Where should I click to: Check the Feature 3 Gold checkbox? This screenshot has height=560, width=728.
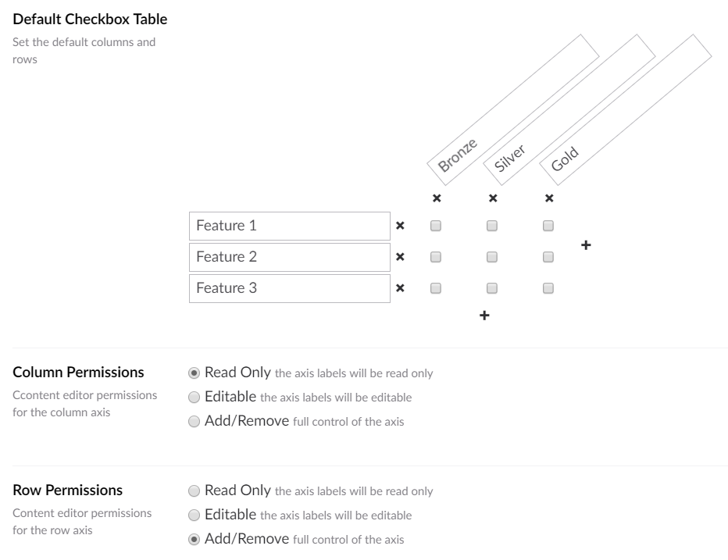click(x=548, y=288)
